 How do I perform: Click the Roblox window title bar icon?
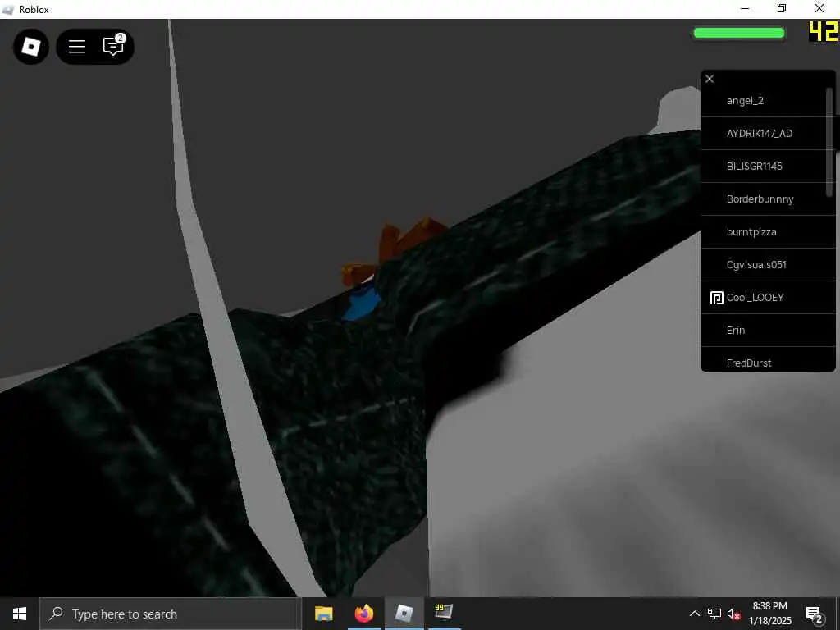8,9
